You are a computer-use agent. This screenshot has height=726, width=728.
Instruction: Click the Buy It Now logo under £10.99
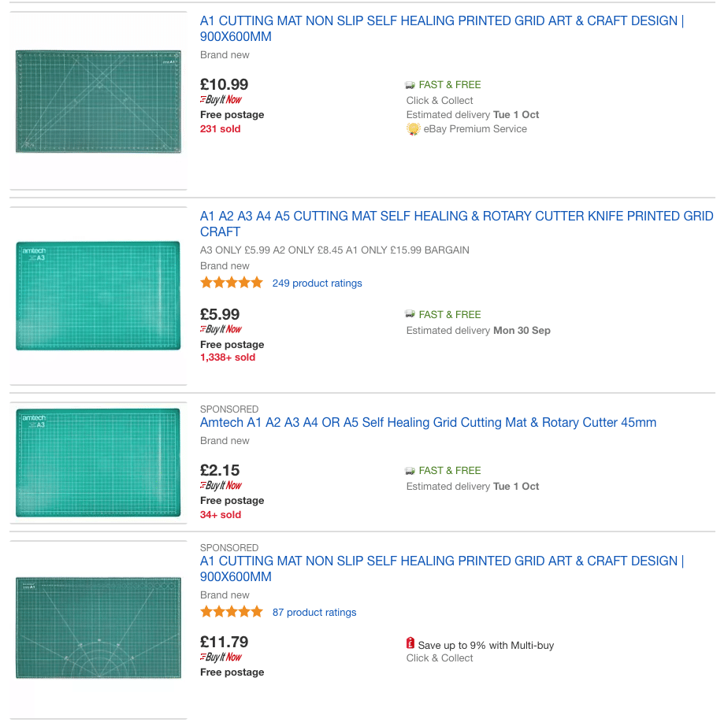pos(221,99)
